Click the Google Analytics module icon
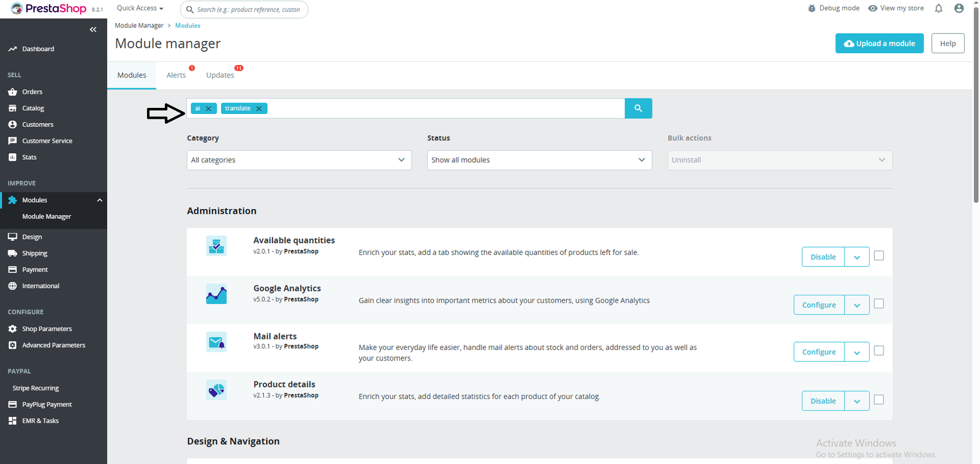980x464 pixels. [216, 294]
